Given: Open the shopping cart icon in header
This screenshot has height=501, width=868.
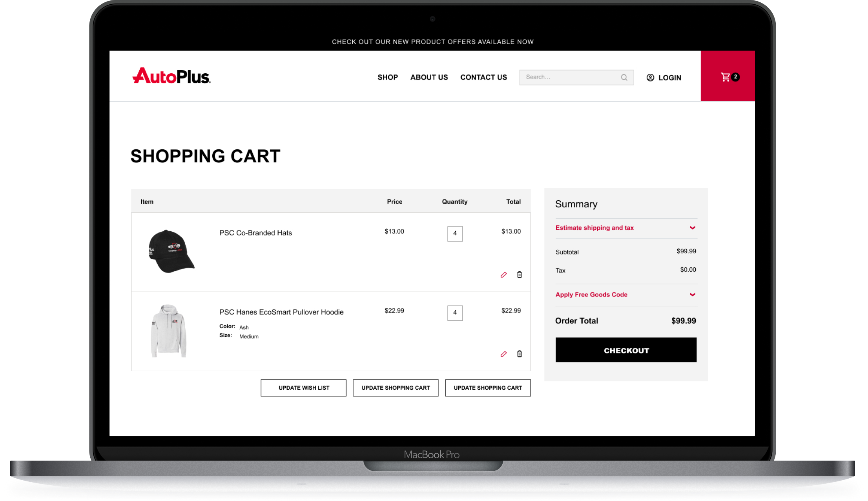Looking at the screenshot, I should pyautogui.click(x=726, y=77).
